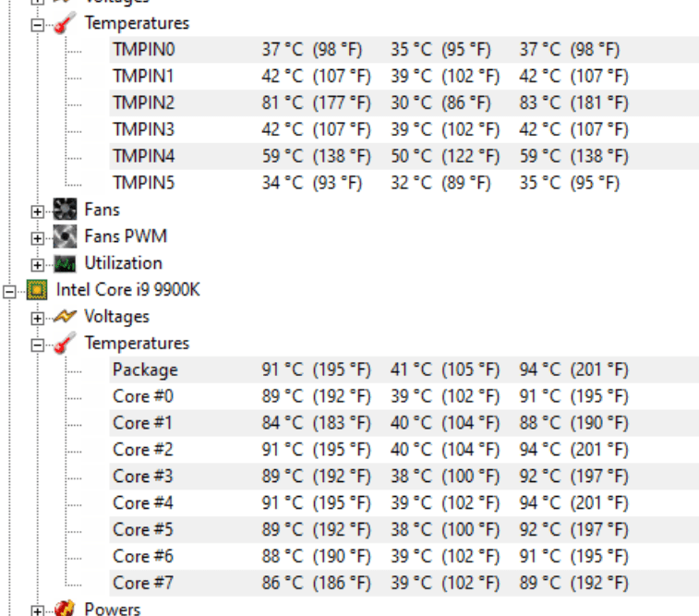Image resolution: width=699 pixels, height=616 pixels.
Task: Click Core #1 max value 88 °C (190 °F)
Action: coord(573,423)
